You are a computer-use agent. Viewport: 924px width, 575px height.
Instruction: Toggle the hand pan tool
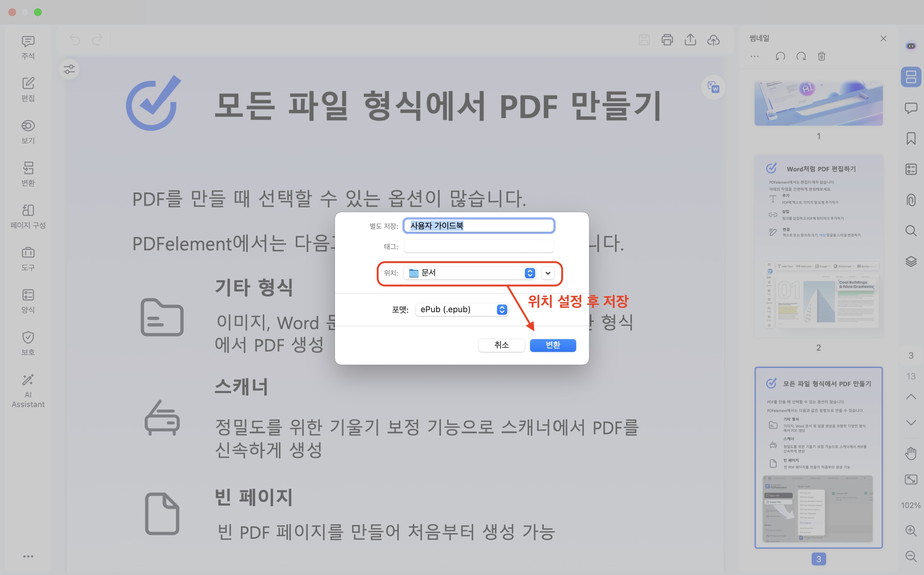tap(911, 453)
